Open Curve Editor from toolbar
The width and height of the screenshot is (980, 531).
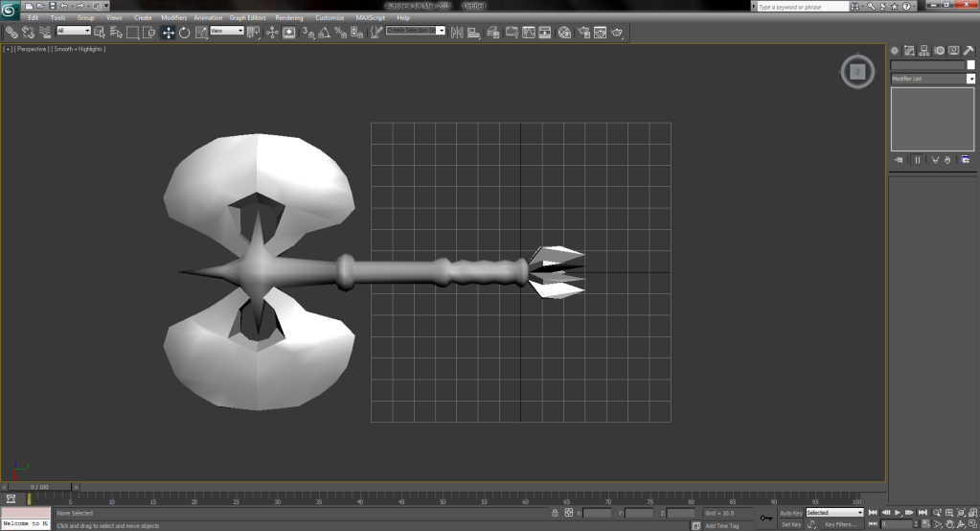[x=529, y=33]
